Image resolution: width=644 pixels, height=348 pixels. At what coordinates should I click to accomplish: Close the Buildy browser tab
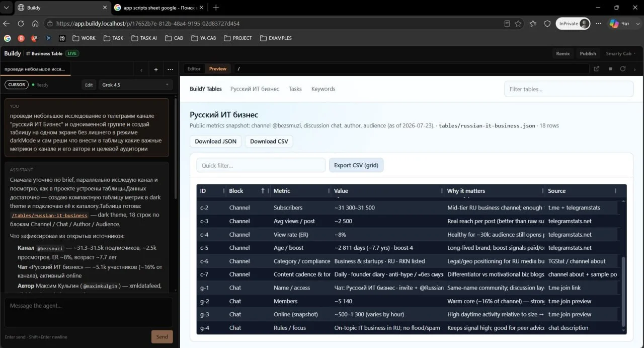point(105,8)
